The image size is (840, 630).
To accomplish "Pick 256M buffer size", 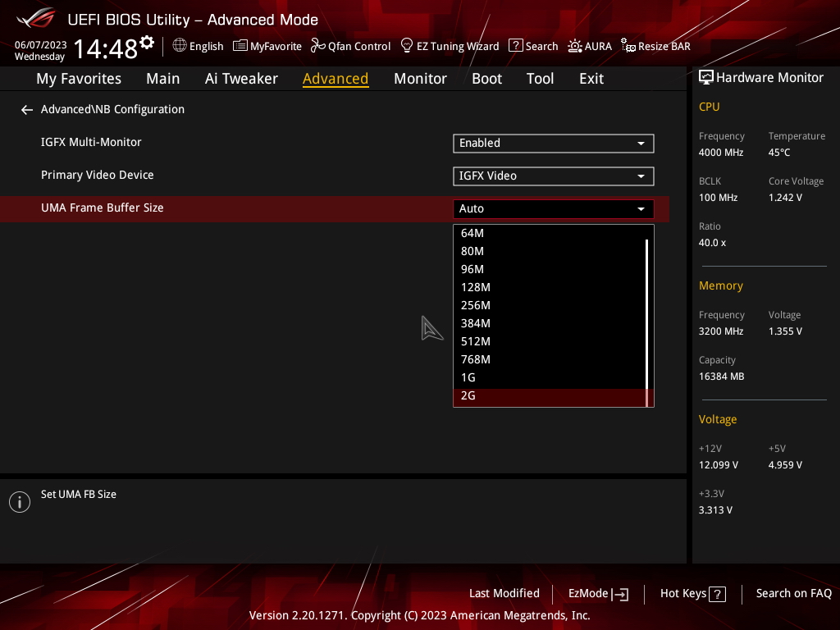I will tap(550, 305).
